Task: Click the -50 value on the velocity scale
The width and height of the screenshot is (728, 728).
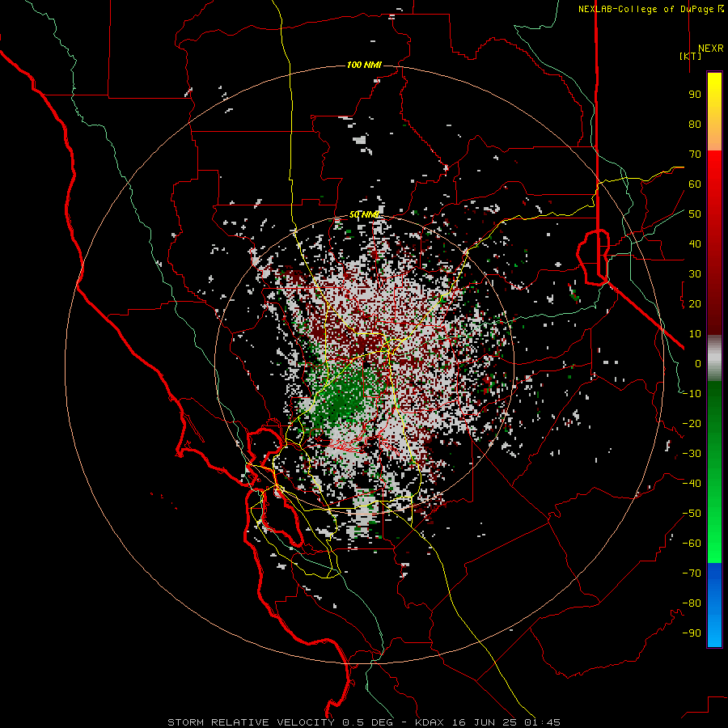Action: (692, 514)
